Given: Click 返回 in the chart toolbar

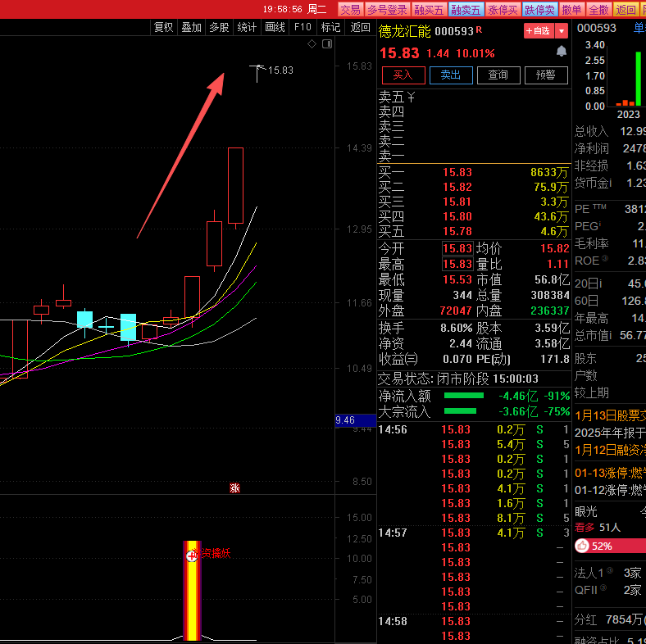Looking at the screenshot, I should 361,27.
